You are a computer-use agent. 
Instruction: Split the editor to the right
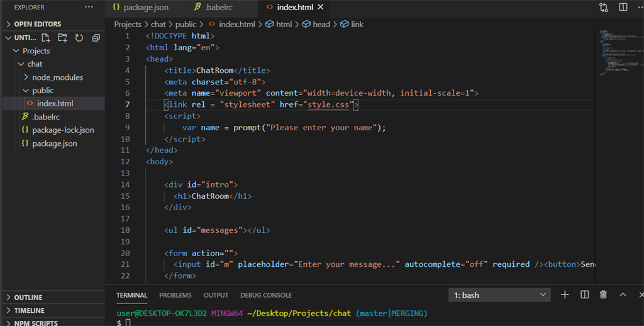point(623,8)
